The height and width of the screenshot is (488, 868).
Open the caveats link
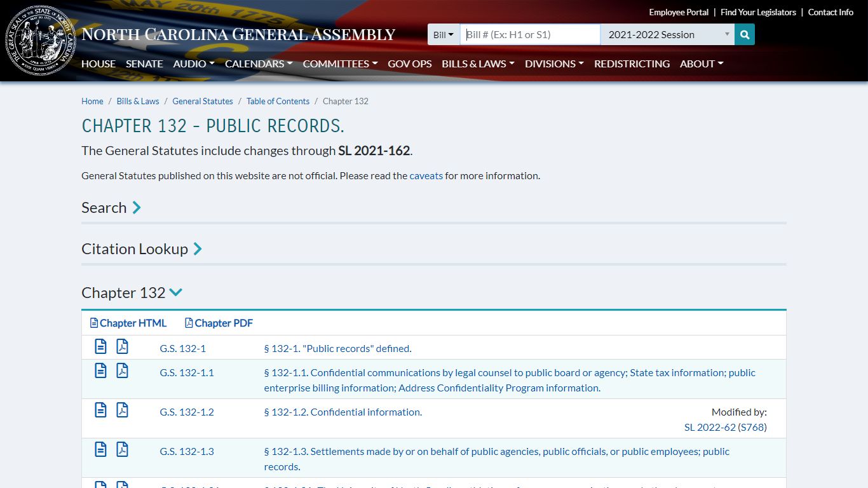426,175
